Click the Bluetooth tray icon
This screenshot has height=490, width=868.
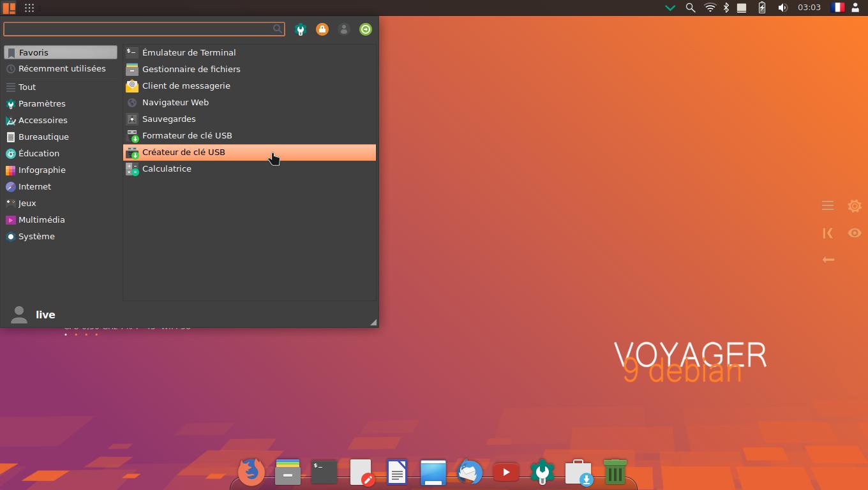coord(726,8)
